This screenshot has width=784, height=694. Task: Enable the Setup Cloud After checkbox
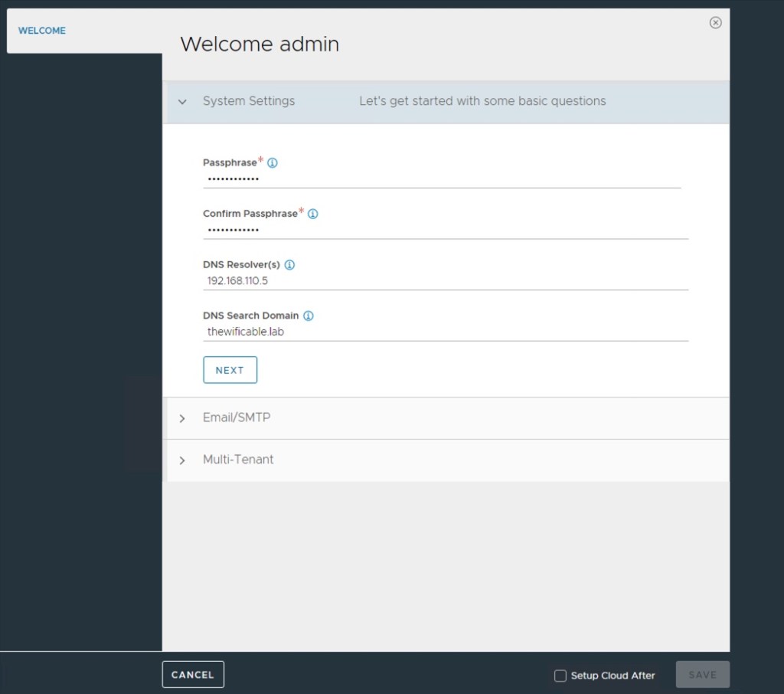click(x=560, y=676)
